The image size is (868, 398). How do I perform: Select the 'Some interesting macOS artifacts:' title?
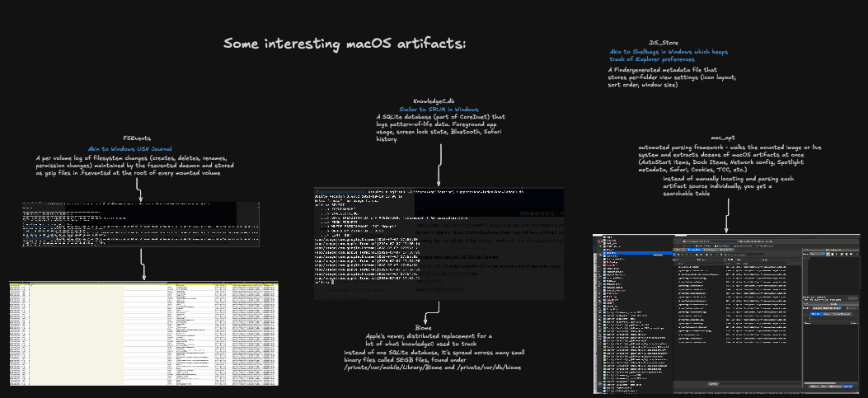(345, 43)
